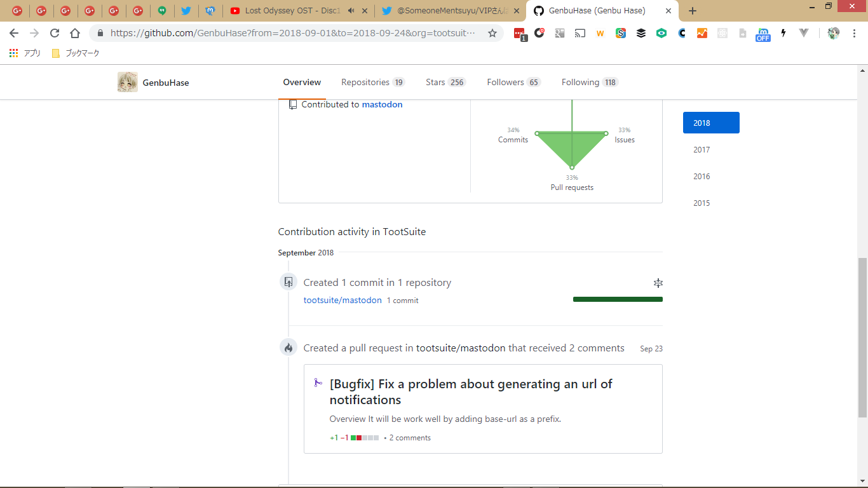
Task: Click the purple merged pull request icon
Action: 318,383
